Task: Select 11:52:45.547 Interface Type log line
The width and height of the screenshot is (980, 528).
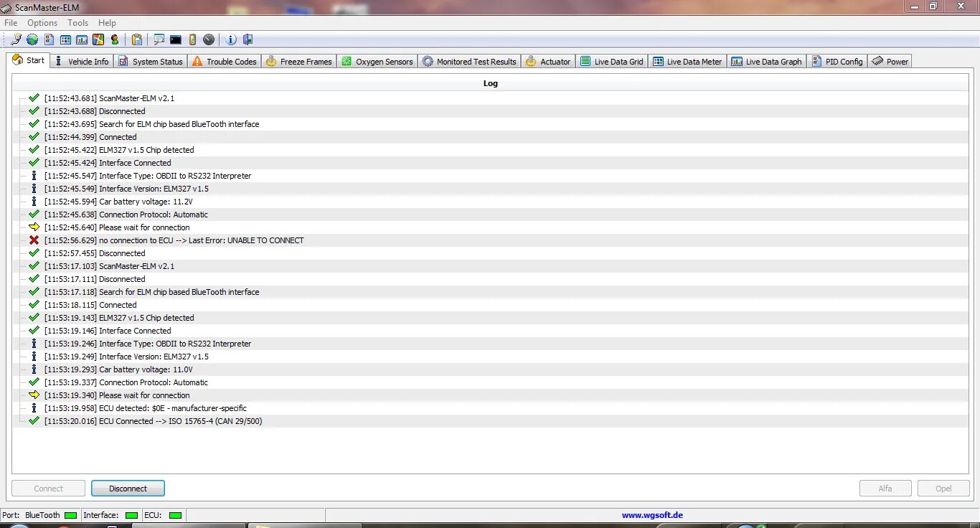Action: pos(148,176)
